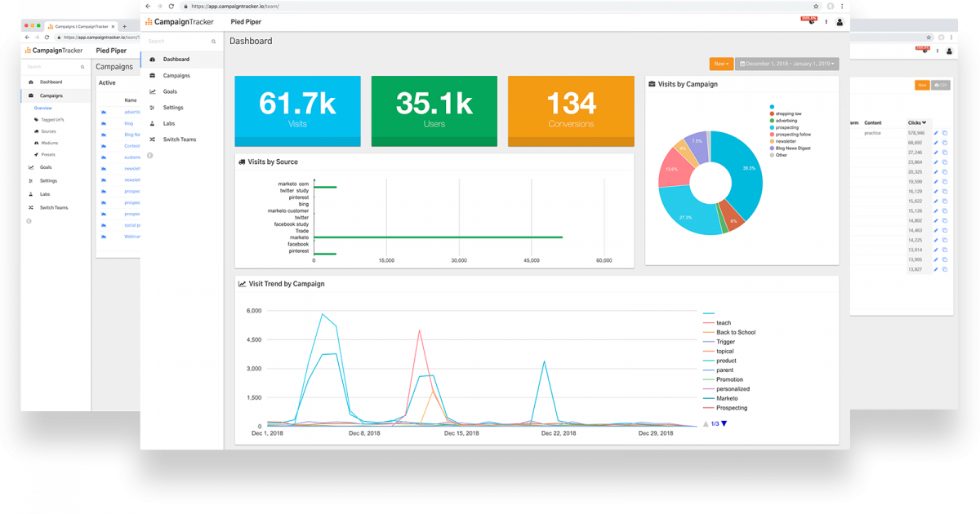Collapse the sidebar using the left arrow circle
The width and height of the screenshot is (980, 514).
tap(149, 155)
